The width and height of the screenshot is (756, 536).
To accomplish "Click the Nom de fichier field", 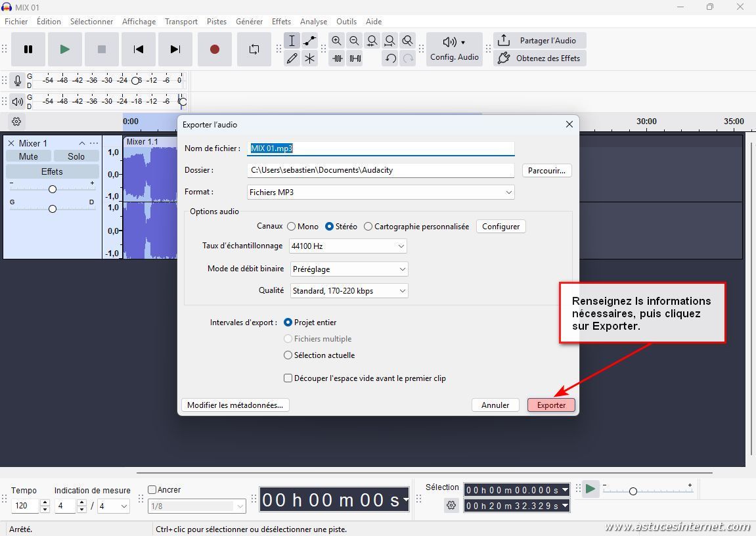I will click(x=381, y=148).
